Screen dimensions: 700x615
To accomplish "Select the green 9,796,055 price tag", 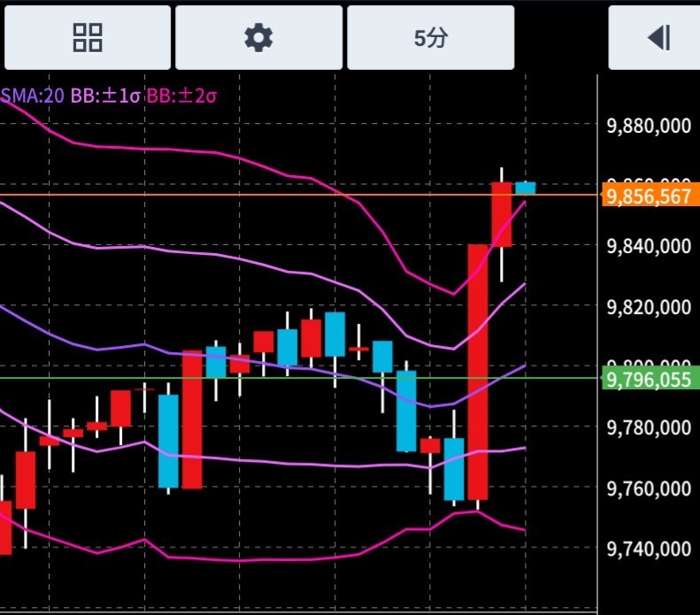I will [648, 380].
